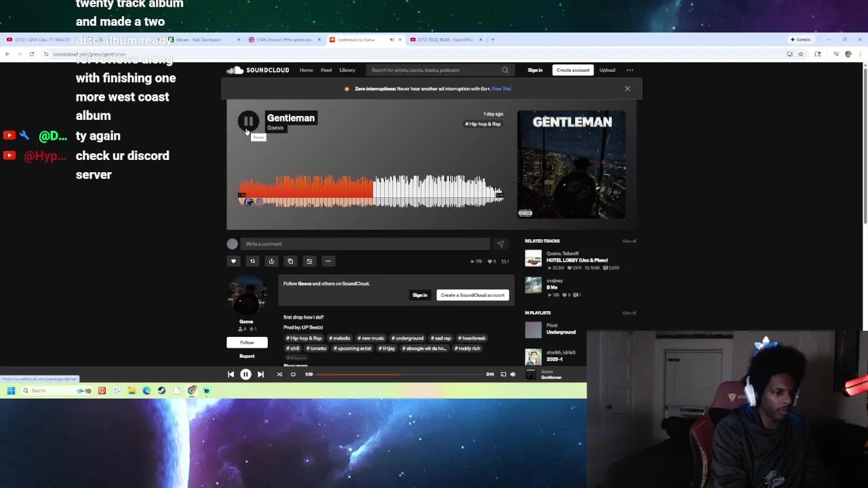Open HOTEL LOBBY related track
The width and height of the screenshot is (868, 488).
tap(577, 260)
